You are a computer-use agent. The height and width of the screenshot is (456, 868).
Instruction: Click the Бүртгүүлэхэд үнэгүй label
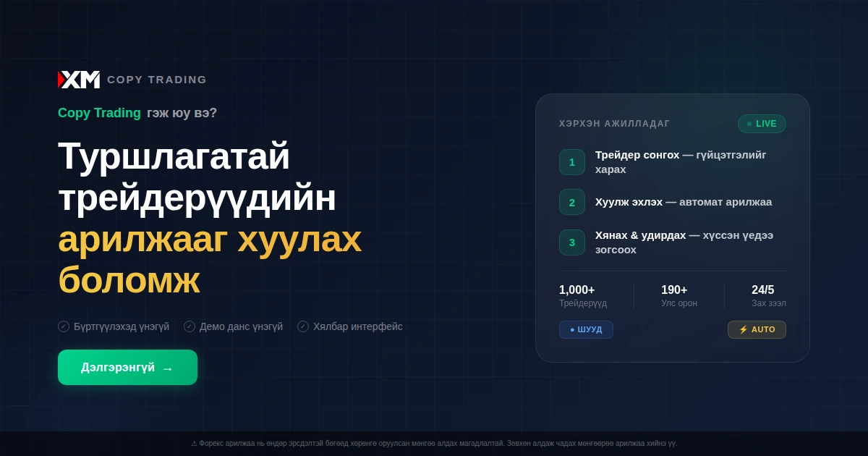(122, 326)
